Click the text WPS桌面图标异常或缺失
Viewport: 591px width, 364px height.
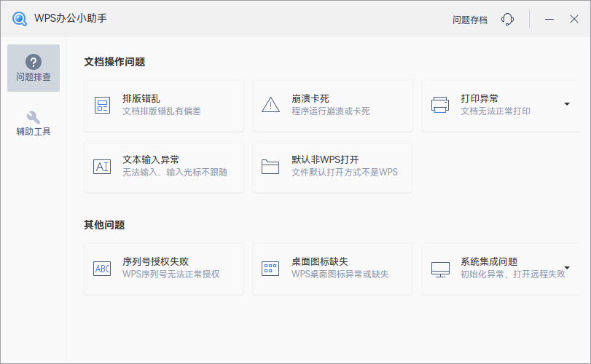pyautogui.click(x=340, y=274)
